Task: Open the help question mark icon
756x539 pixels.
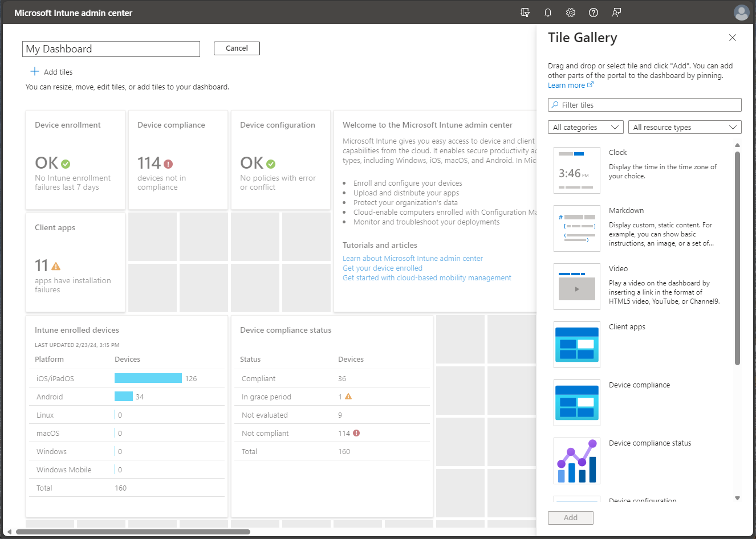Action: [594, 13]
